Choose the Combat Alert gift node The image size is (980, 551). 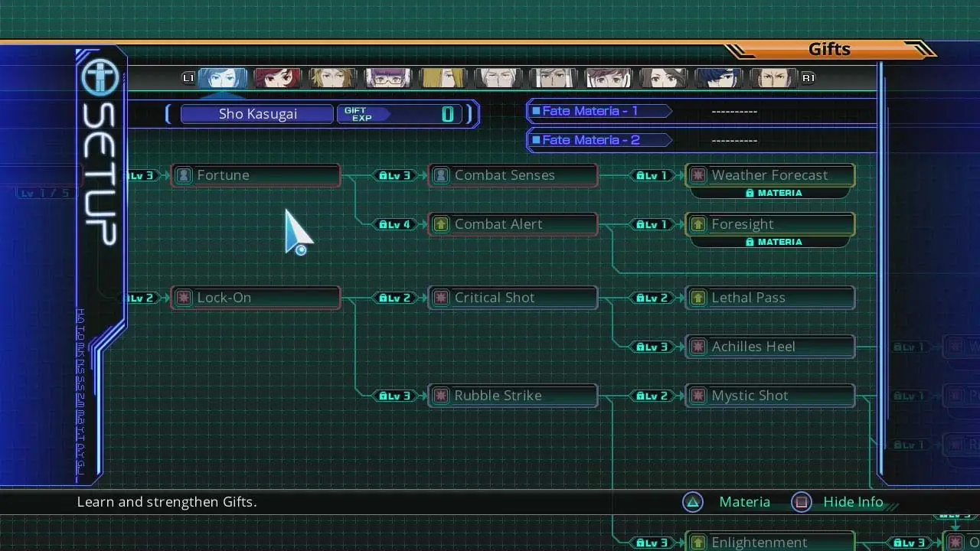[513, 224]
